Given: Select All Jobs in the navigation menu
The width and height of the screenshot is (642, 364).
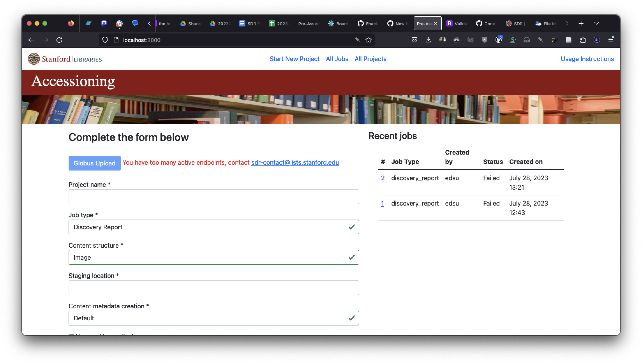Looking at the screenshot, I should click(337, 59).
